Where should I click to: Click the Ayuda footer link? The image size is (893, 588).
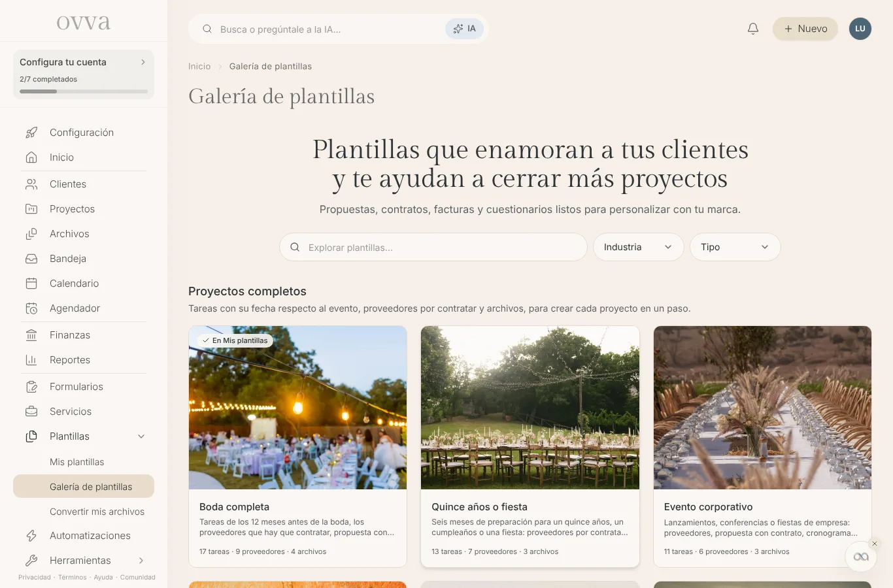[x=103, y=578]
